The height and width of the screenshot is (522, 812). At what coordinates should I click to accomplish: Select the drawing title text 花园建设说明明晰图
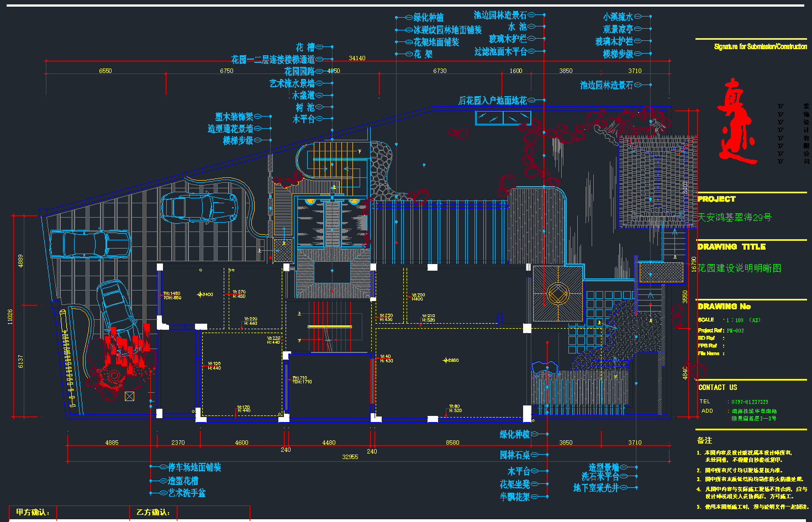coord(739,268)
